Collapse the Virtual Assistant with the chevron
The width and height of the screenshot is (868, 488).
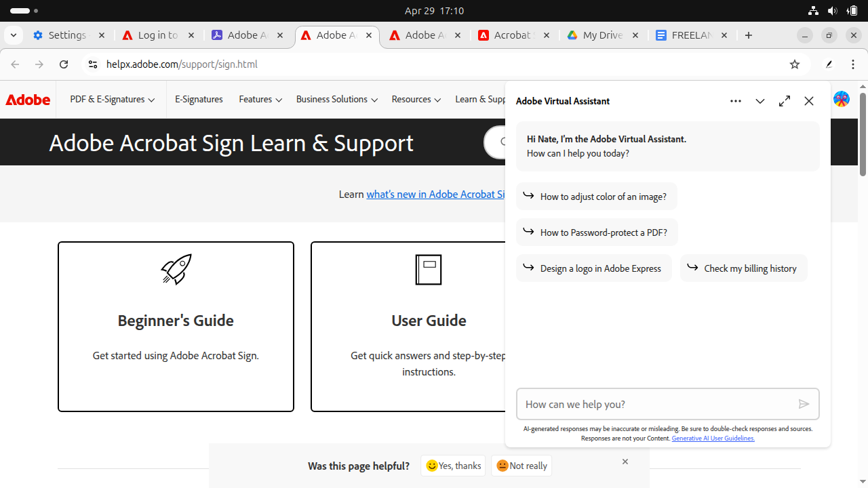760,101
